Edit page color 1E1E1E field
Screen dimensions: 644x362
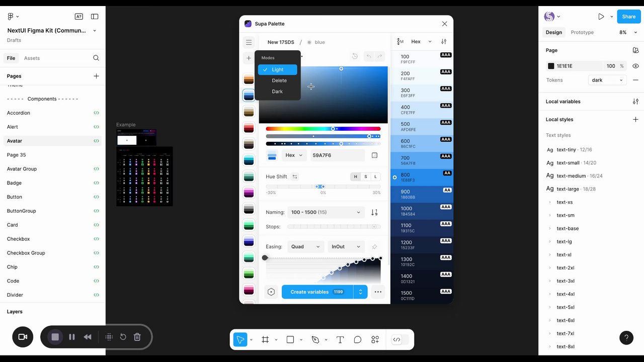pyautogui.click(x=574, y=66)
